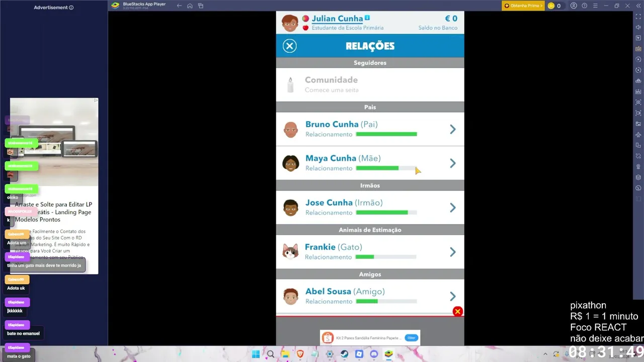Select Frankie the cat's avatar
The width and height of the screenshot is (644, 362).
(290, 251)
